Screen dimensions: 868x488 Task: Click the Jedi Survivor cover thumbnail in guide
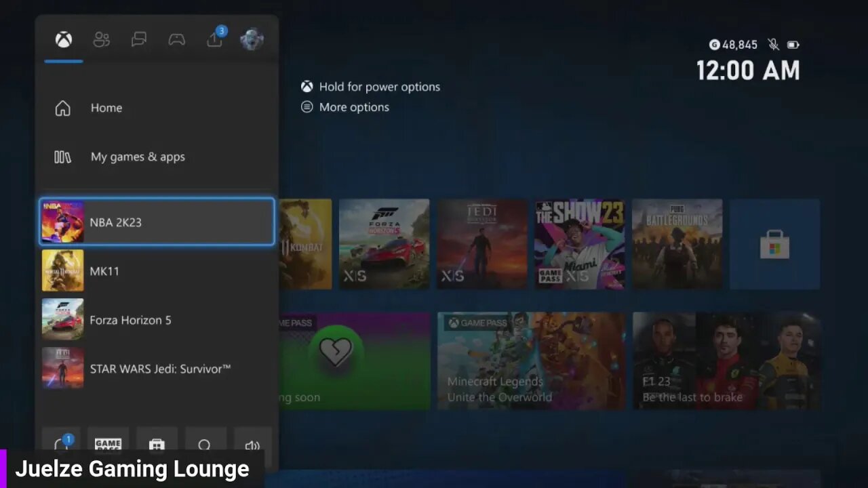point(62,368)
